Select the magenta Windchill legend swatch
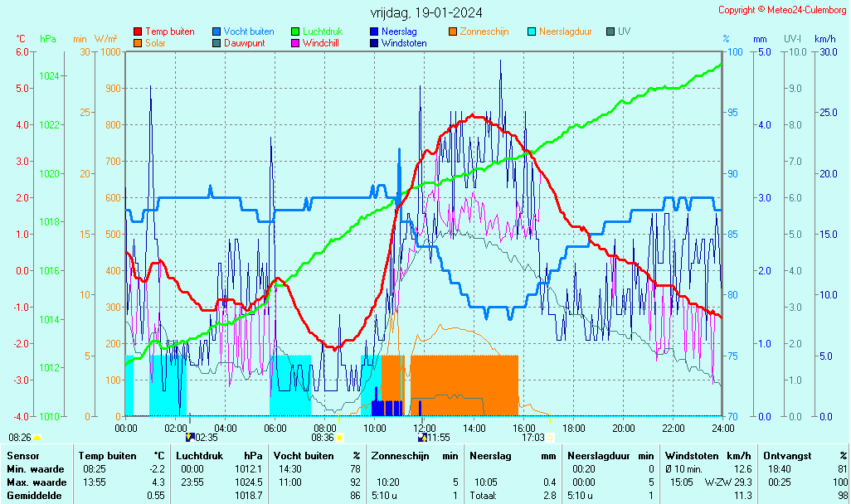This screenshot has width=851, height=504. point(295,43)
